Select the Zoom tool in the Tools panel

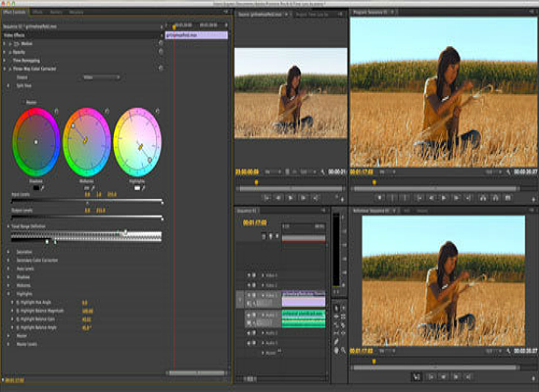pyautogui.click(x=343, y=350)
